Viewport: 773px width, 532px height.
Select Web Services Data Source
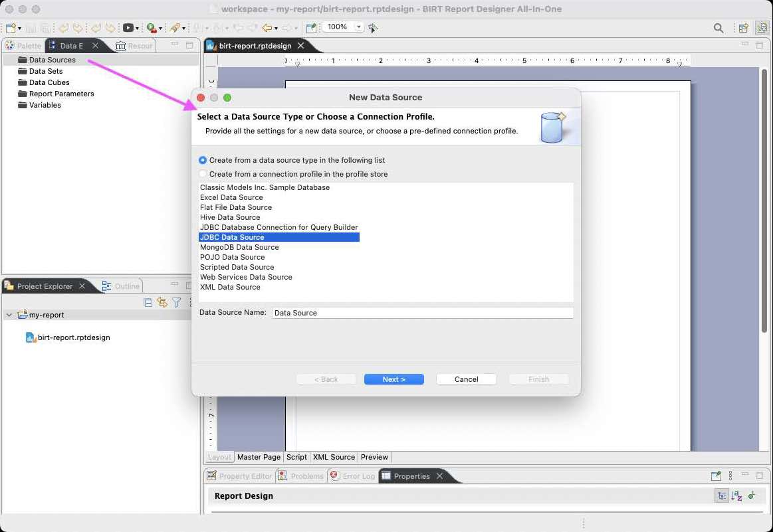pyautogui.click(x=246, y=277)
